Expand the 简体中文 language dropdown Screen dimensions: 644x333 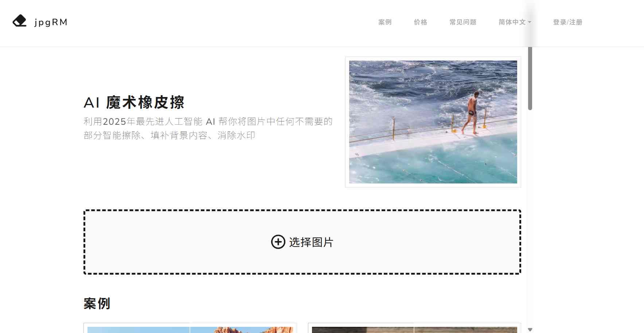[515, 22]
